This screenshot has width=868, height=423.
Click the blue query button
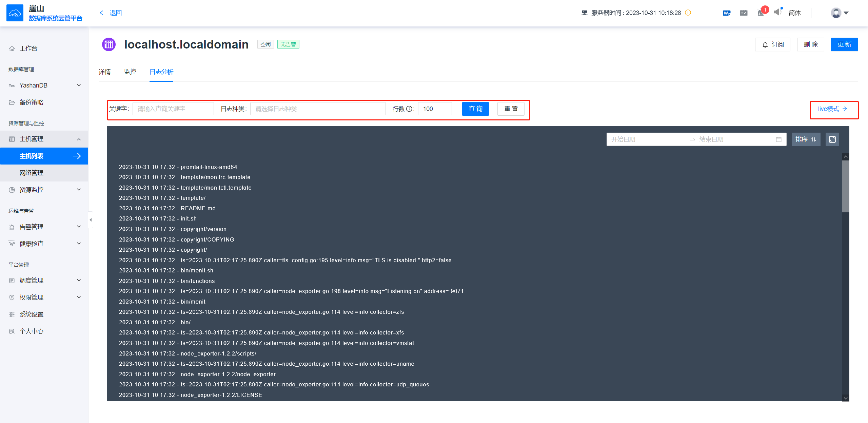point(475,109)
